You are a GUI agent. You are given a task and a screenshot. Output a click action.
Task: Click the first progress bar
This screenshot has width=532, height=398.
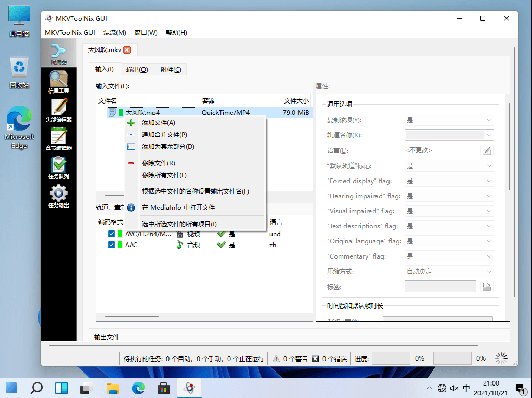click(391, 358)
